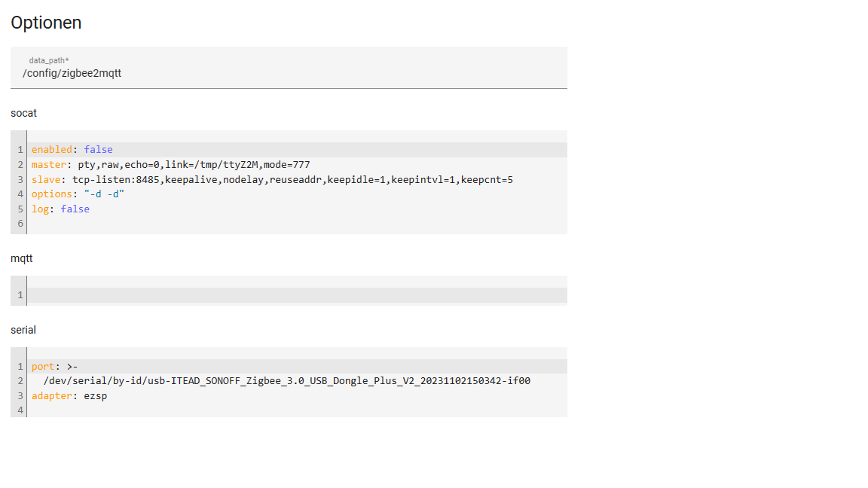
Task: Click the socat 'options' value "-d -d"
Action: tap(104, 194)
